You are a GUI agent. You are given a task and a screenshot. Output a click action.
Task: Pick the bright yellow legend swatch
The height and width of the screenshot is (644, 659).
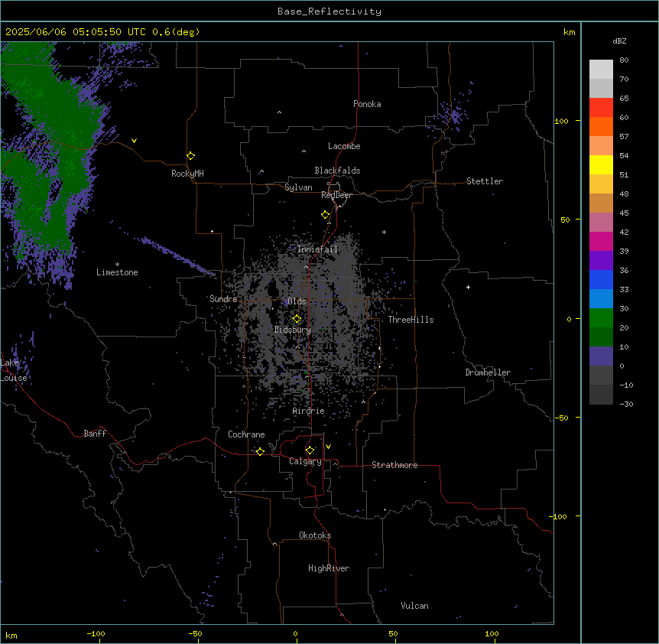pos(601,164)
